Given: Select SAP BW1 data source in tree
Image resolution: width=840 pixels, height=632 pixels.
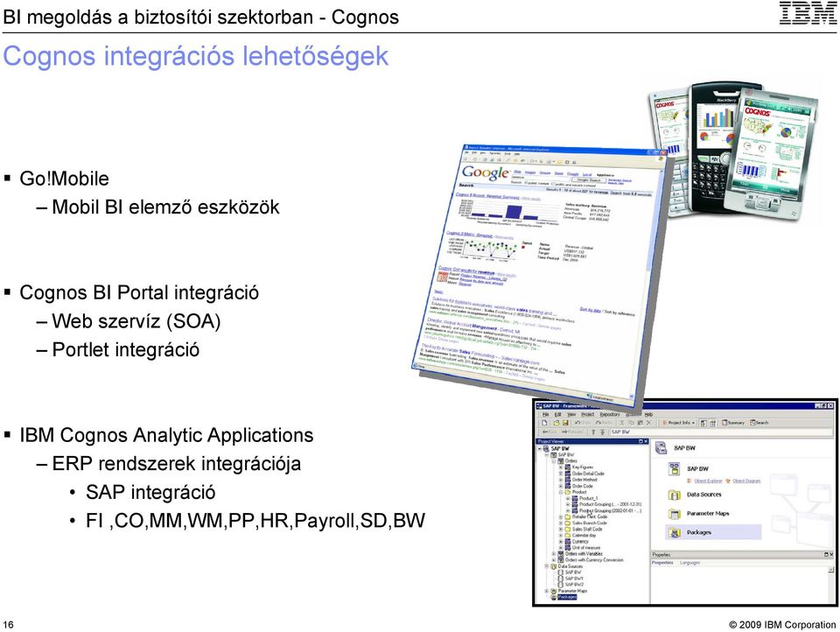Looking at the screenshot, I should pos(574,579).
